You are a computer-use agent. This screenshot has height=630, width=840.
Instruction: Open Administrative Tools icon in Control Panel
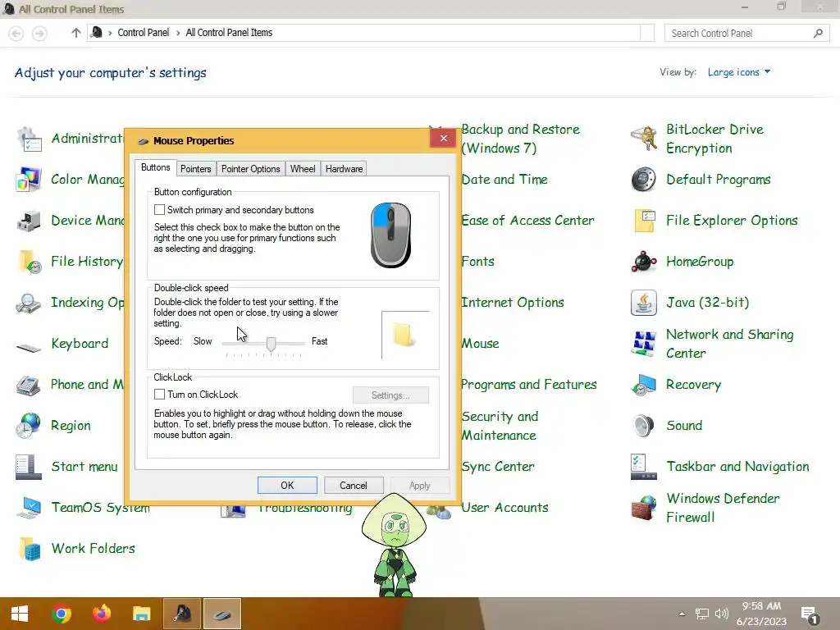click(x=29, y=139)
